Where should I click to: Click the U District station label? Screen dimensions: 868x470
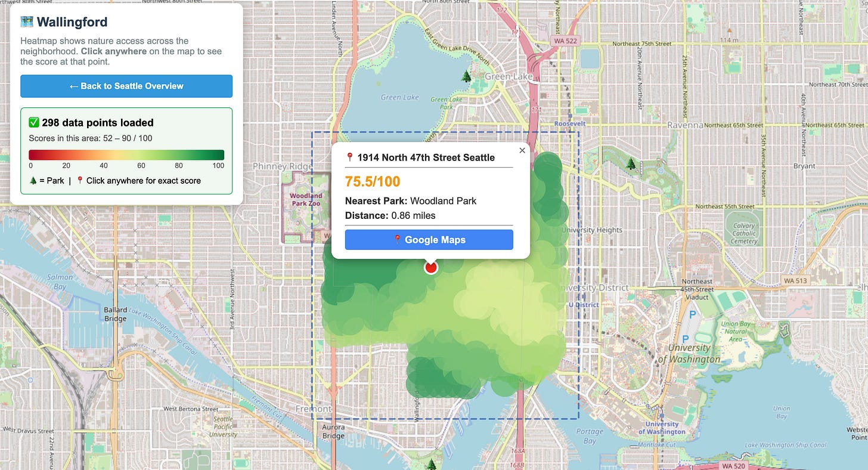[x=584, y=304]
